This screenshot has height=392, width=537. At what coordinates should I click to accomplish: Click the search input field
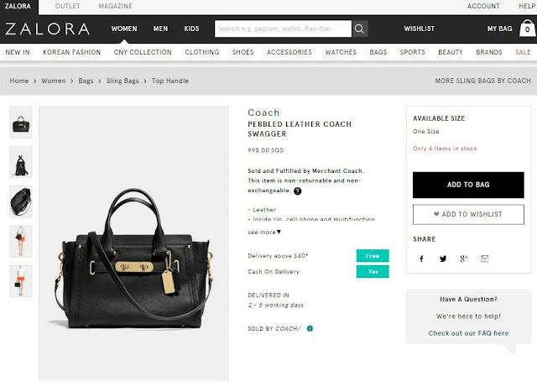283,29
